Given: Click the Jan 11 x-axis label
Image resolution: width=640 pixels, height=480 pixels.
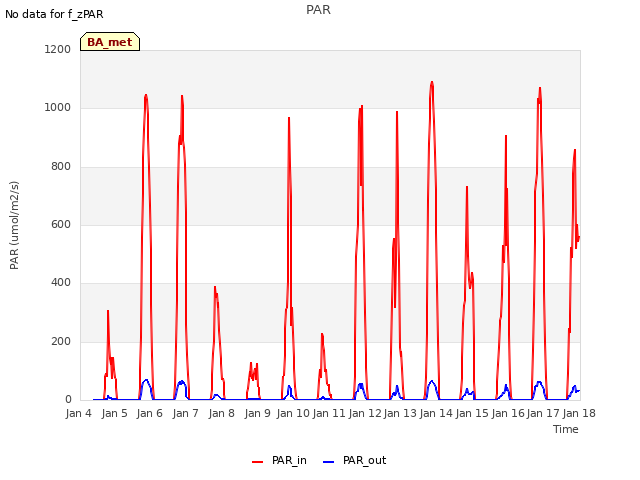Looking at the screenshot, I should (329, 413).
